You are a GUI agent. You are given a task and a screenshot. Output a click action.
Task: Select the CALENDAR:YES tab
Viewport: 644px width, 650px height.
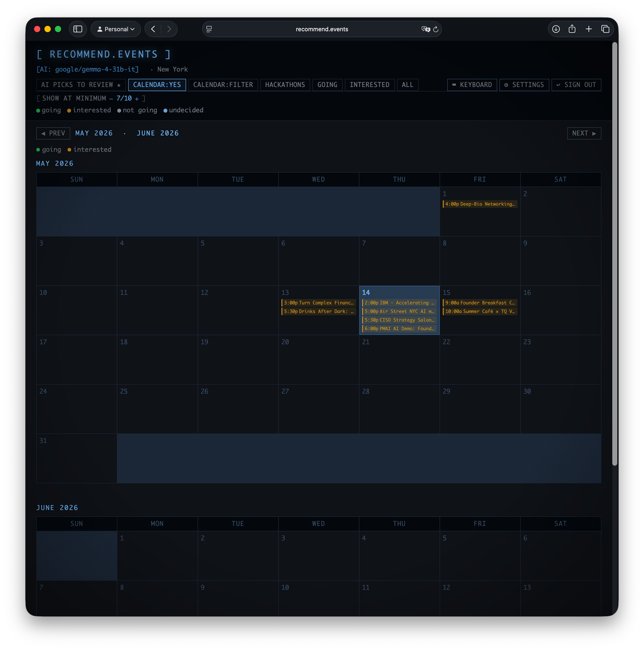point(157,85)
